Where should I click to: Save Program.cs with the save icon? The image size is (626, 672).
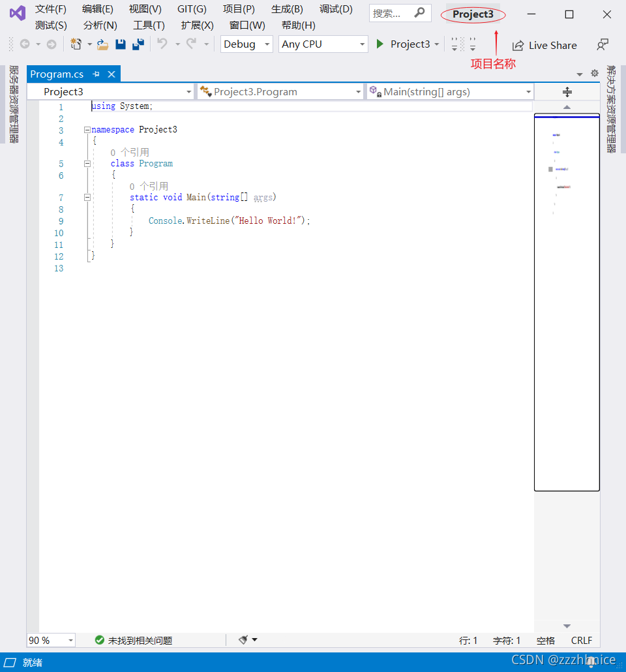pos(121,44)
